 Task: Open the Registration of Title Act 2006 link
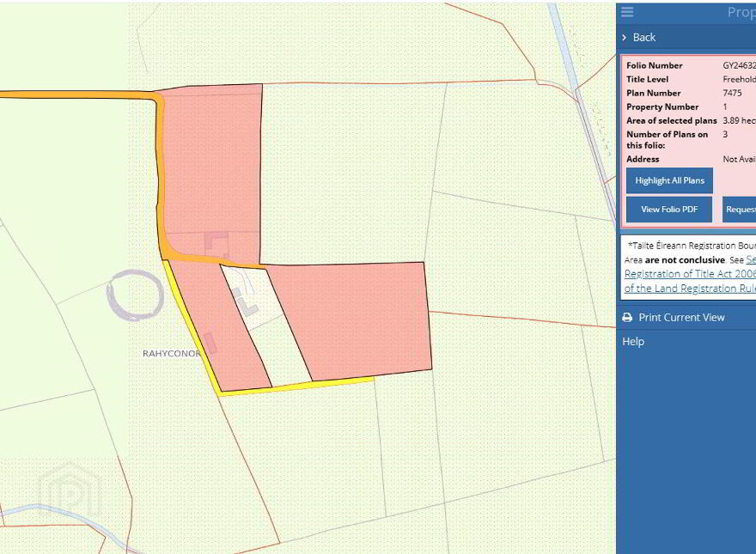click(x=690, y=274)
